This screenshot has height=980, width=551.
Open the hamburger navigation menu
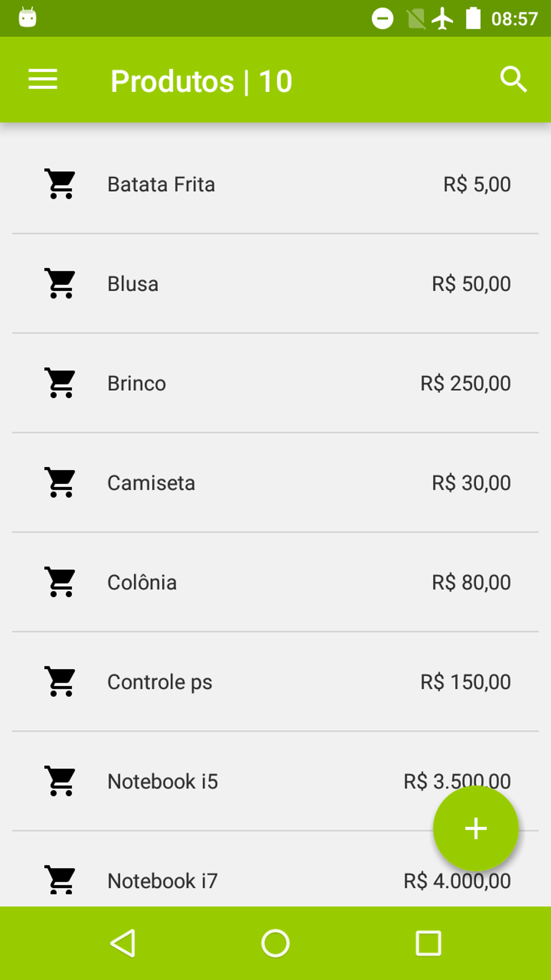click(x=43, y=79)
